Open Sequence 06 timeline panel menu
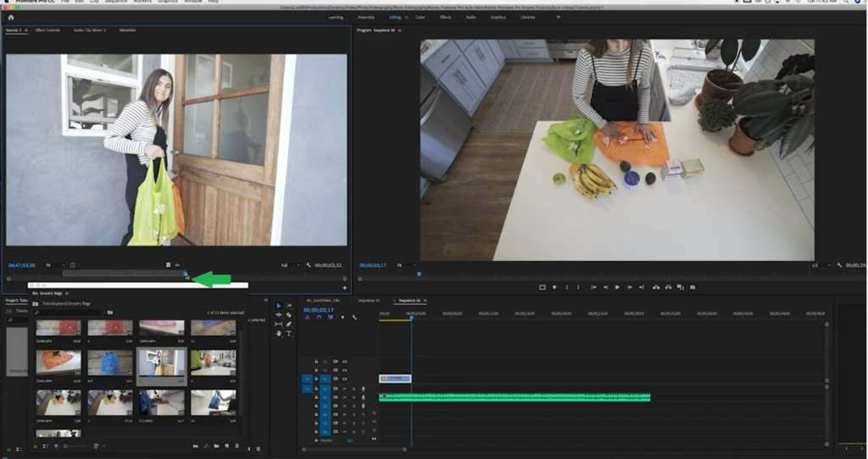Screen dimensions: 868x459 (426, 301)
